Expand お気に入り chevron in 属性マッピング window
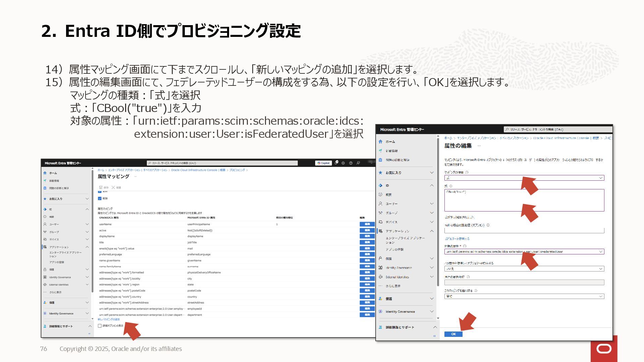The width and height of the screenshot is (644, 362). point(87,199)
